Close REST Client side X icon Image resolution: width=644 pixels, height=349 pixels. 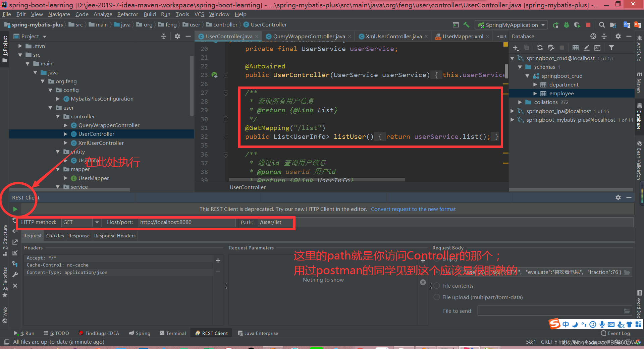click(x=15, y=286)
